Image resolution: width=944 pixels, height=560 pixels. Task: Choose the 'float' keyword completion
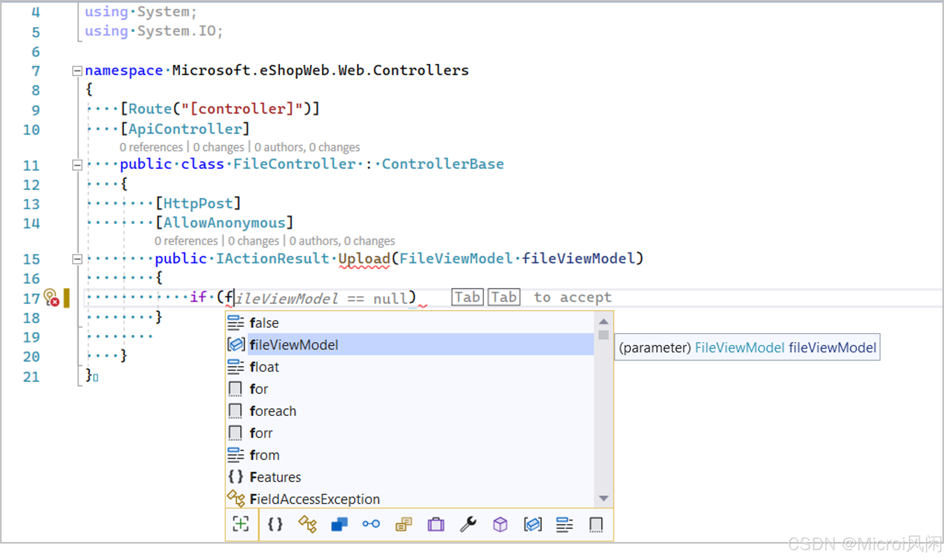[410, 367]
